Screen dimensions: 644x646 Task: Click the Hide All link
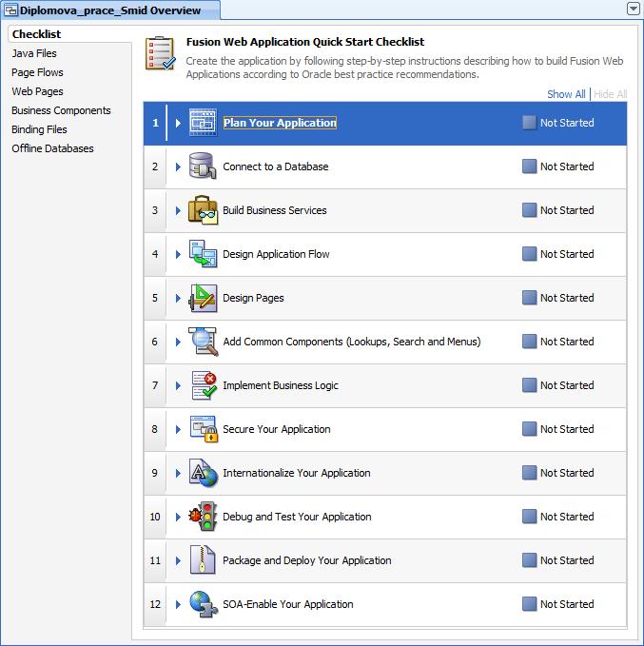point(610,94)
